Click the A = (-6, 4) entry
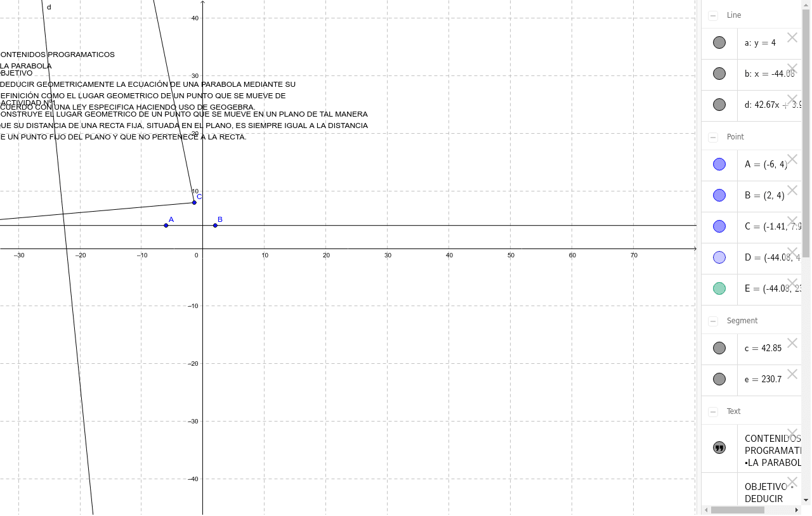Image resolution: width=812 pixels, height=516 pixels. [766, 165]
